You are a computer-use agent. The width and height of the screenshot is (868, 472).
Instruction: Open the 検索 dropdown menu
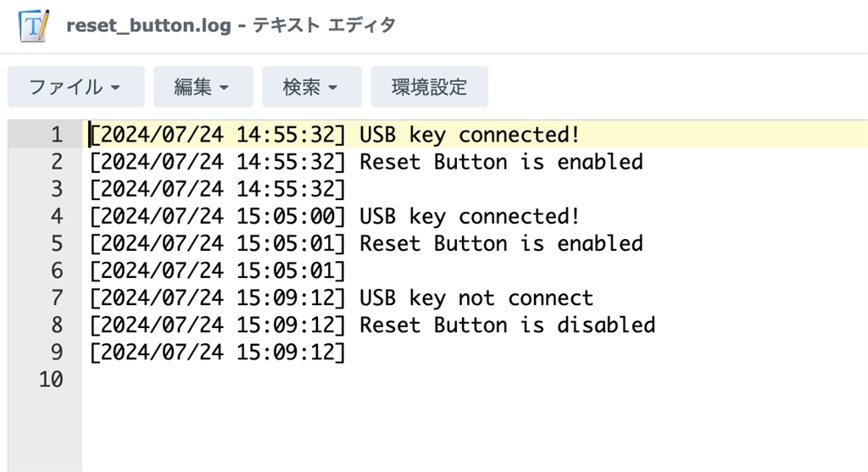click(312, 87)
